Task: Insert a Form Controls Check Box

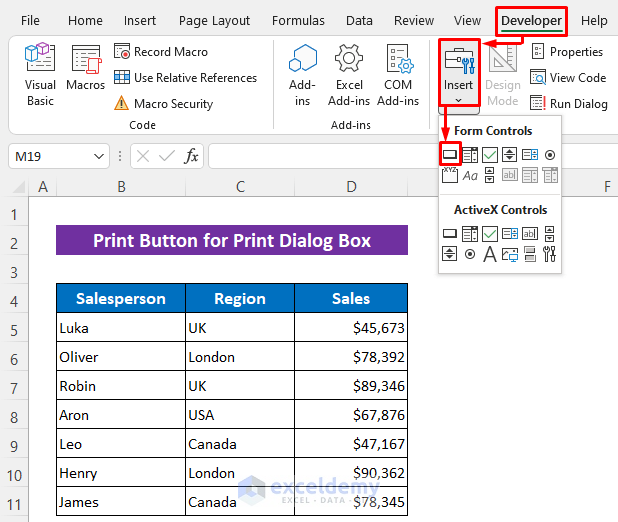Action: coord(490,155)
